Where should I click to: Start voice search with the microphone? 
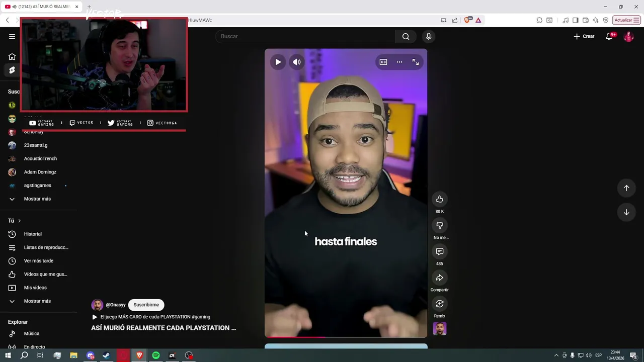click(429, 36)
